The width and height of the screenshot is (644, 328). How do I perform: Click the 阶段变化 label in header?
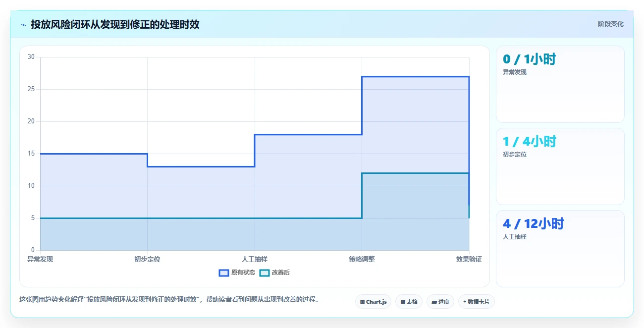click(611, 24)
